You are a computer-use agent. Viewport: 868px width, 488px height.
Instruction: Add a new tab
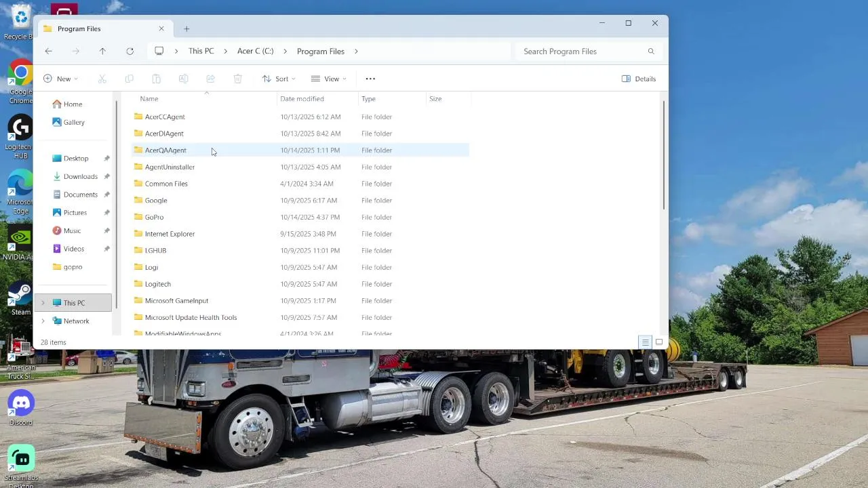[186, 28]
